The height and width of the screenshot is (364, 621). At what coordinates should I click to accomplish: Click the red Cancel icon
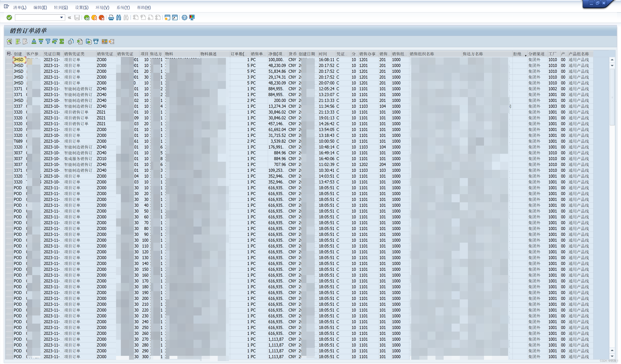pyautogui.click(x=101, y=17)
